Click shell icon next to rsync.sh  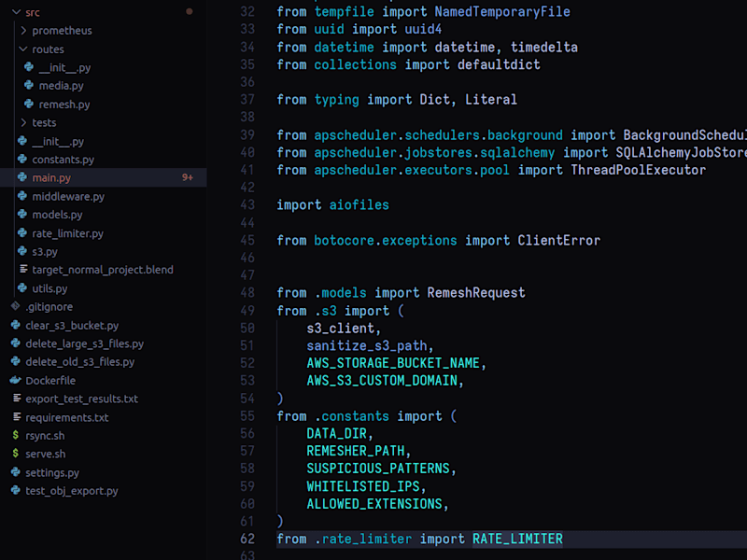[x=16, y=435]
